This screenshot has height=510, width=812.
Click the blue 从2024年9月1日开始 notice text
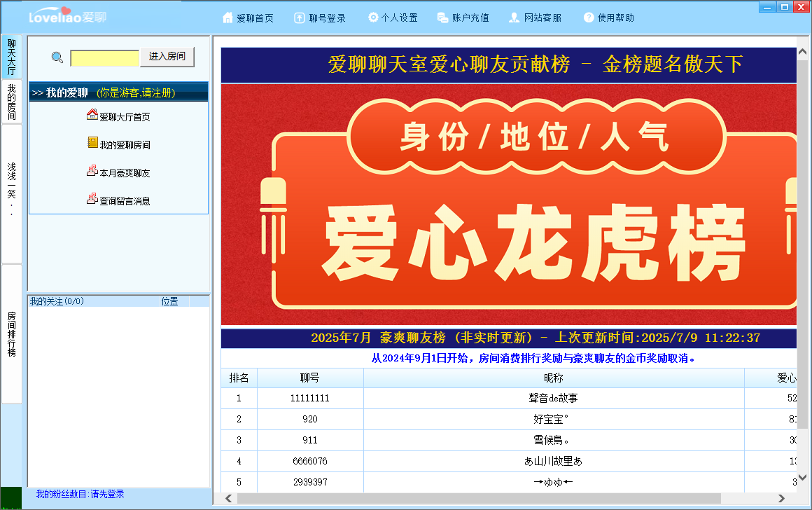click(x=533, y=358)
